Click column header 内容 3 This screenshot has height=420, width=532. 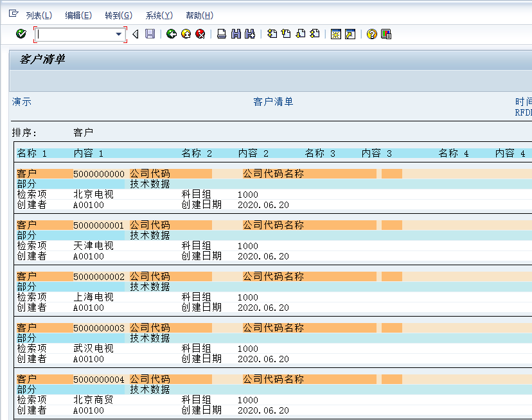377,153
